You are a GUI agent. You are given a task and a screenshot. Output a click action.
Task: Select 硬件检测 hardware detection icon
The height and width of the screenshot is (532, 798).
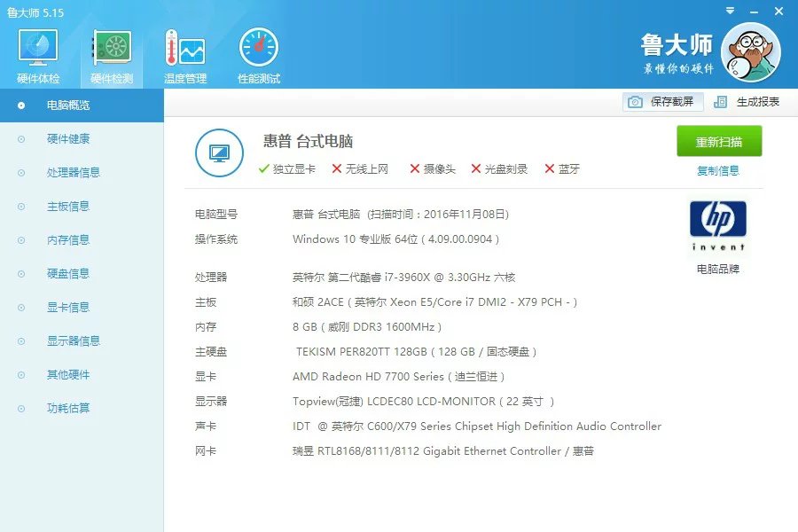pyautogui.click(x=112, y=48)
